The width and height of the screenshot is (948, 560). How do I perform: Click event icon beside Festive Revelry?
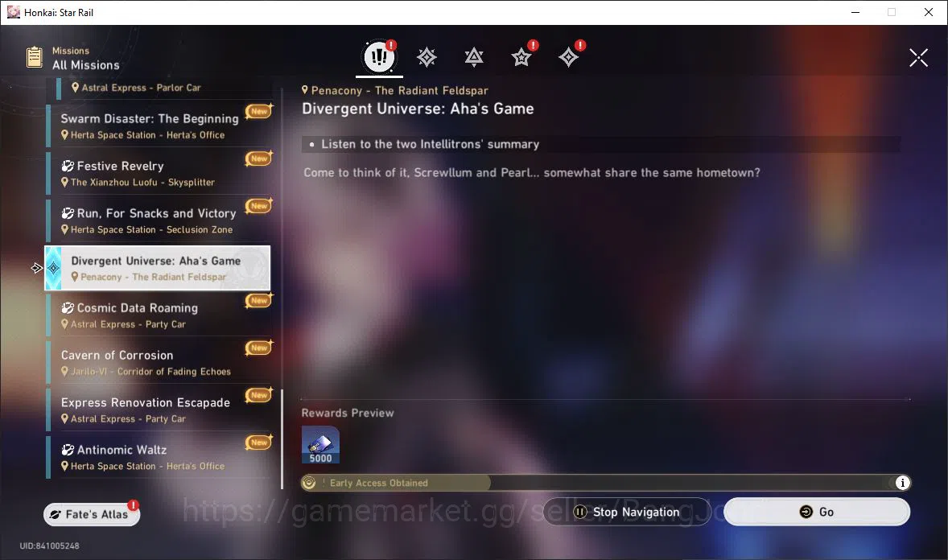click(x=68, y=166)
